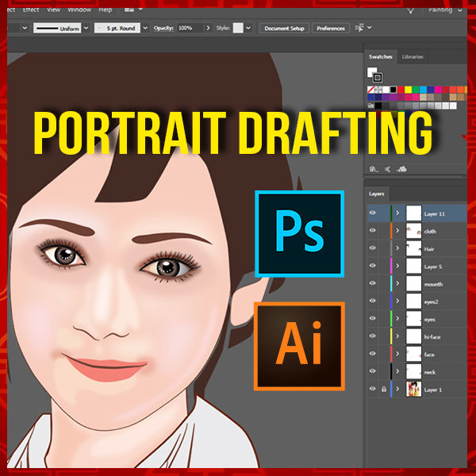This screenshot has height=476, width=476.
Task: Open the Align to options dropdown arrow
Action: pos(370,28)
